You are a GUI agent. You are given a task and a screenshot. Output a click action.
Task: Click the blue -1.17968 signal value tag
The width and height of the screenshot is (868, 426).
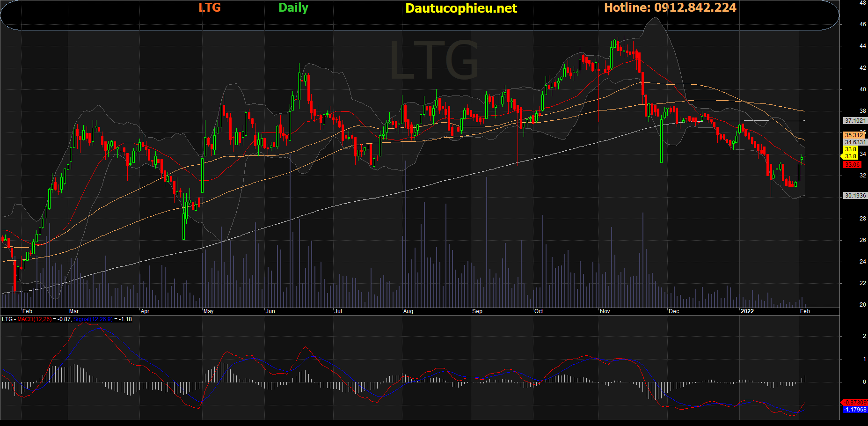[x=855, y=410]
